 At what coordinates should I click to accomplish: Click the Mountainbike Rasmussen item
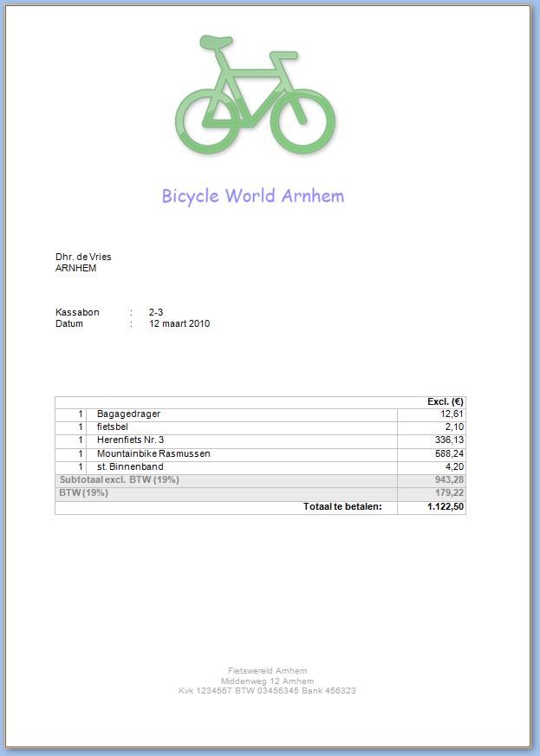click(153, 453)
